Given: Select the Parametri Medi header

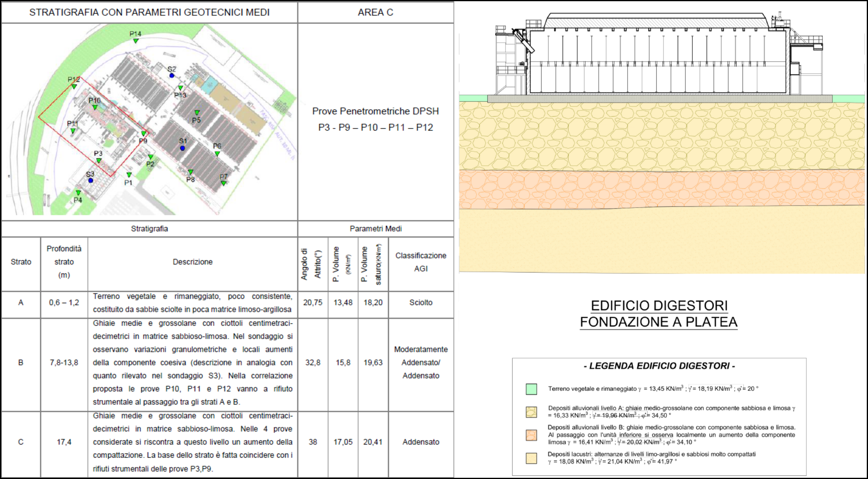Looking at the screenshot, I should pos(376,229).
